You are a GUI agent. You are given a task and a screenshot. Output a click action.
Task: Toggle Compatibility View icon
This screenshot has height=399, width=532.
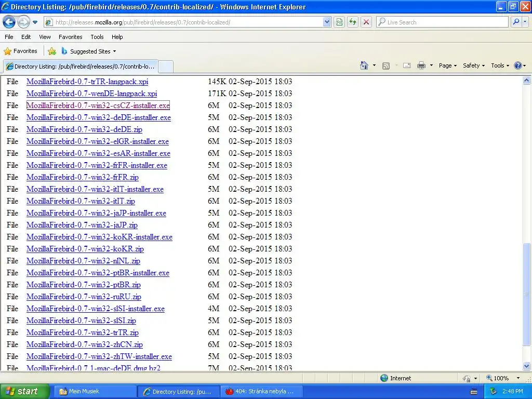(x=339, y=22)
